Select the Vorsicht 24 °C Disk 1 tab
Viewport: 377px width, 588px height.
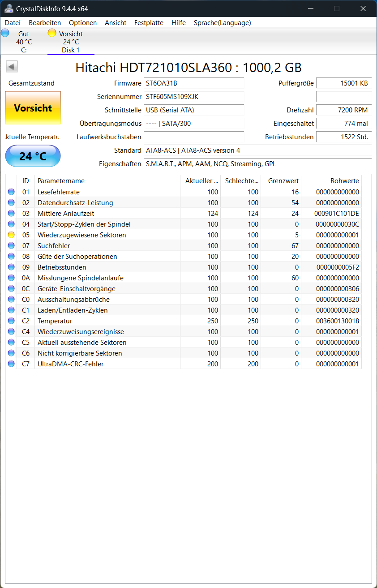[x=71, y=42]
